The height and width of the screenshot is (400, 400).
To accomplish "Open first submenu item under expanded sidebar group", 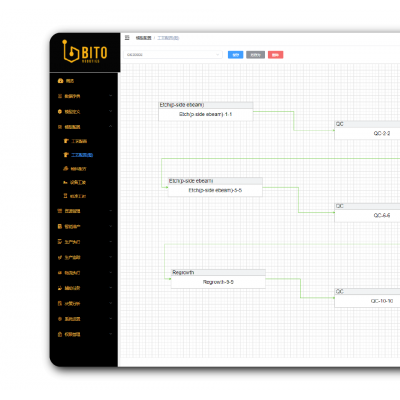I will click(x=75, y=141).
